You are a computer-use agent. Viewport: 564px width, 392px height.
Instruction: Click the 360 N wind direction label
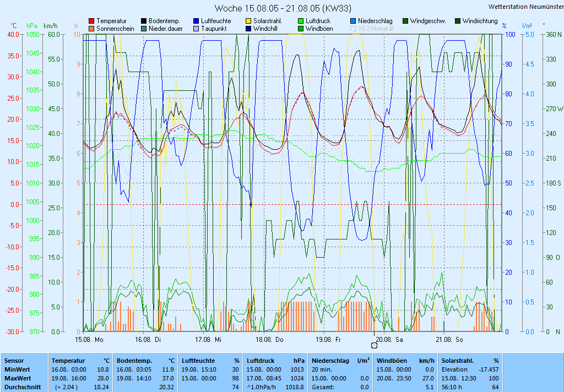(554, 35)
